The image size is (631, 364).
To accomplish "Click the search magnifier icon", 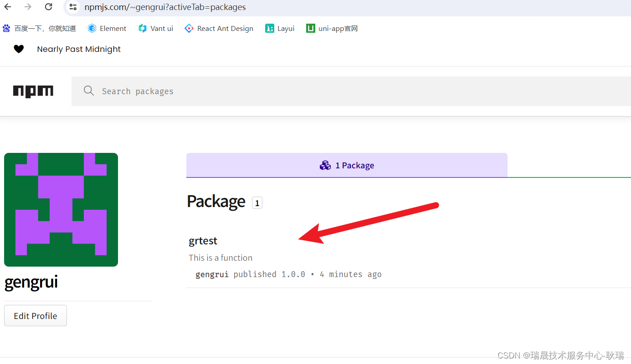I will click(89, 91).
